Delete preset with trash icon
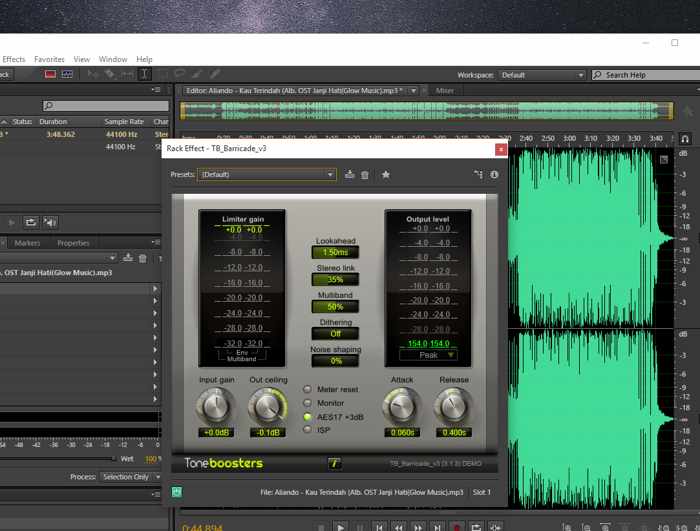This screenshot has width=700, height=531. pyautogui.click(x=365, y=175)
